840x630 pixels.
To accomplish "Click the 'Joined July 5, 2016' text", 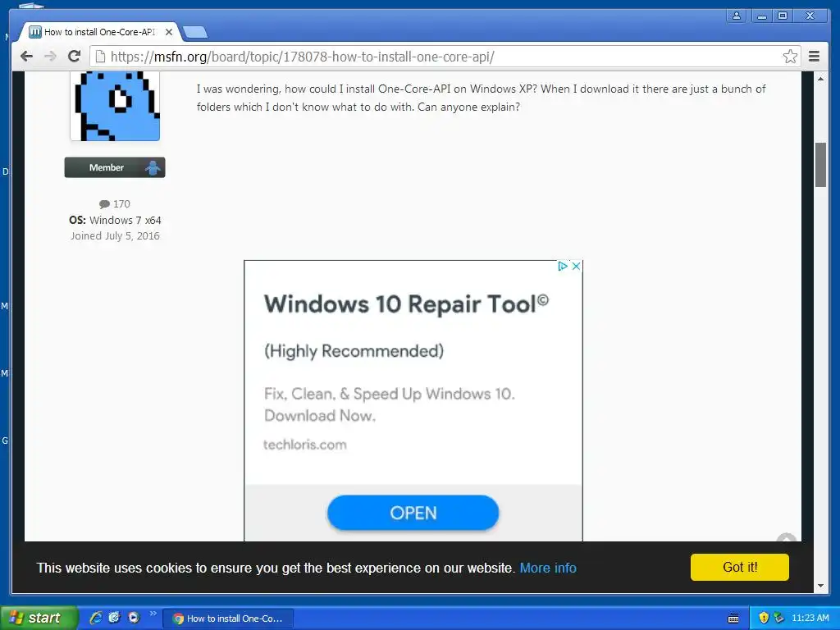I will pyautogui.click(x=115, y=235).
